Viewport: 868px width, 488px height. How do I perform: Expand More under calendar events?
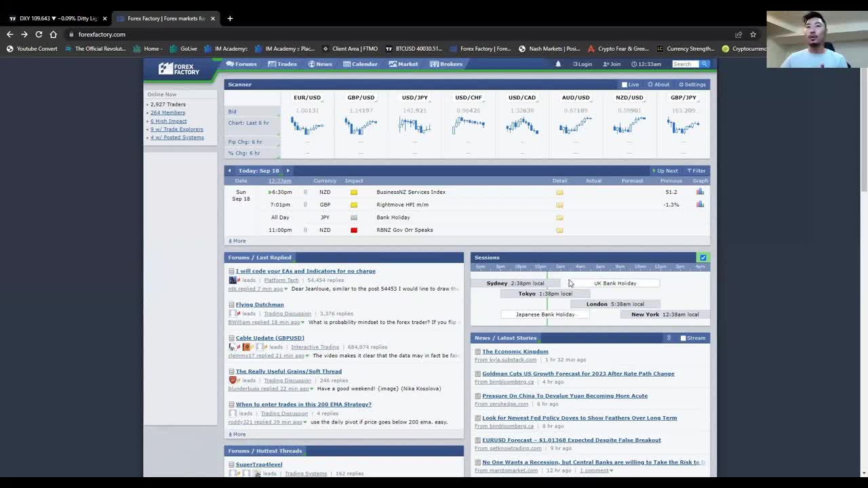[x=237, y=241]
